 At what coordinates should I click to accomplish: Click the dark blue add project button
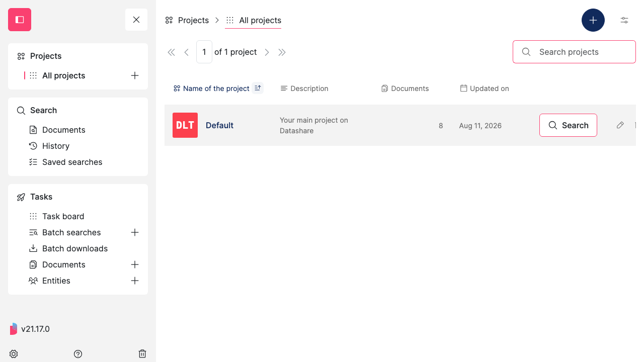[x=593, y=20]
